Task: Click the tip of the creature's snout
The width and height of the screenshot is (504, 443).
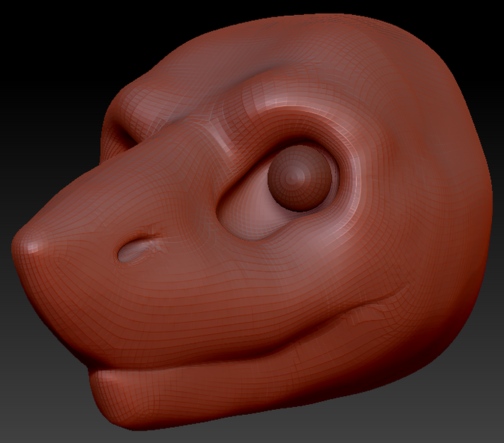Action: (29, 244)
